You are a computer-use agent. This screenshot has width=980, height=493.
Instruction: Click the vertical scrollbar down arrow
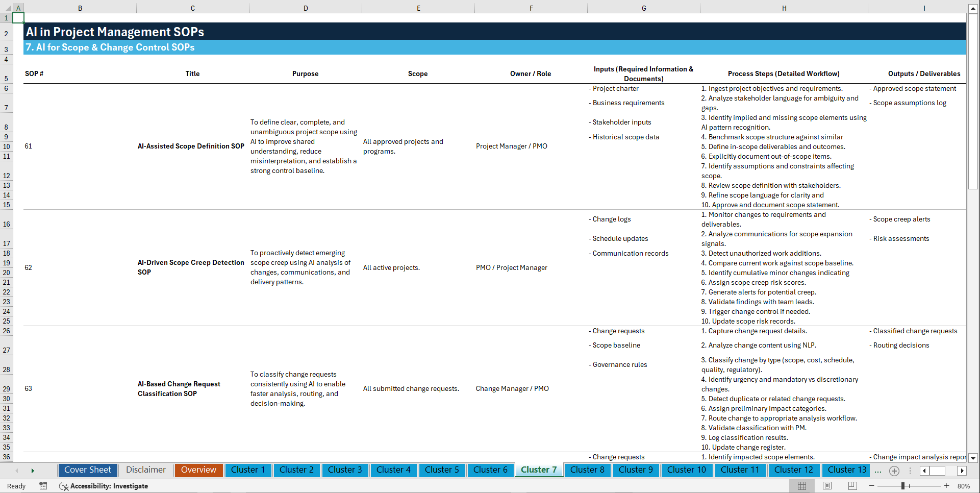click(973, 458)
